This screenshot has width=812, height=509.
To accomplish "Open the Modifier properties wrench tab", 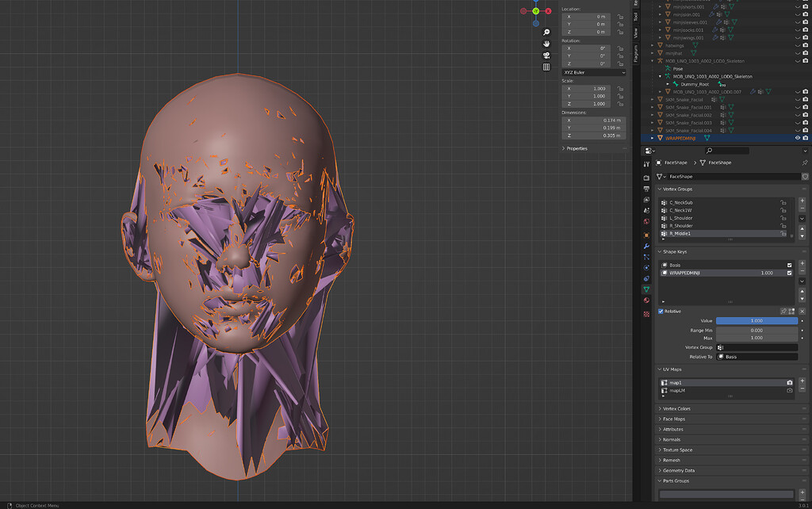I will (646, 246).
